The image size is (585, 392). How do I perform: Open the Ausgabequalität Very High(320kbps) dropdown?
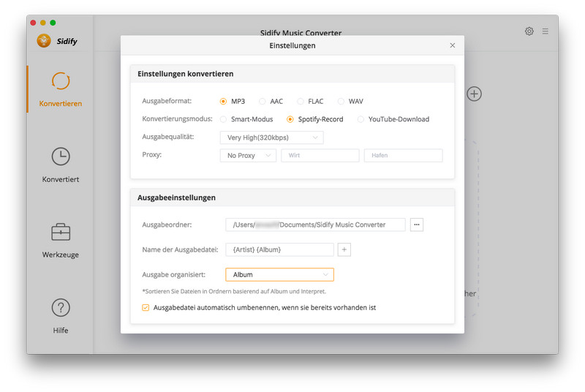pyautogui.click(x=271, y=137)
